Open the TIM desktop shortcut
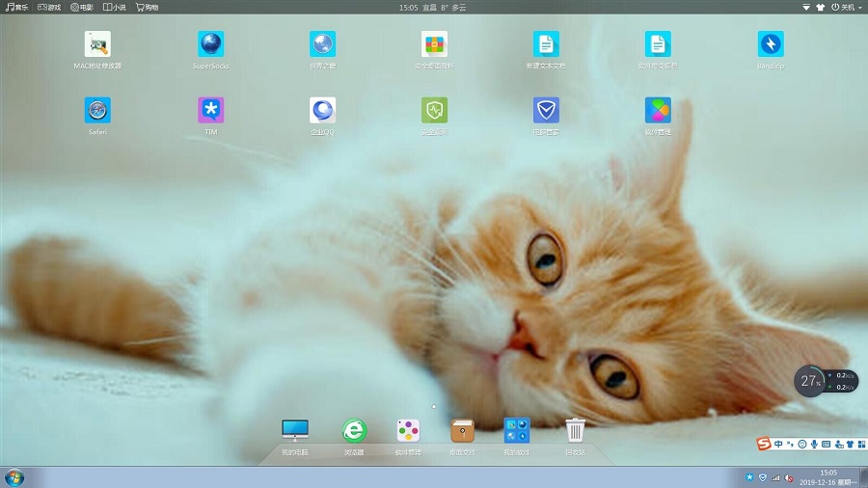This screenshot has width=868, height=488. [x=210, y=110]
